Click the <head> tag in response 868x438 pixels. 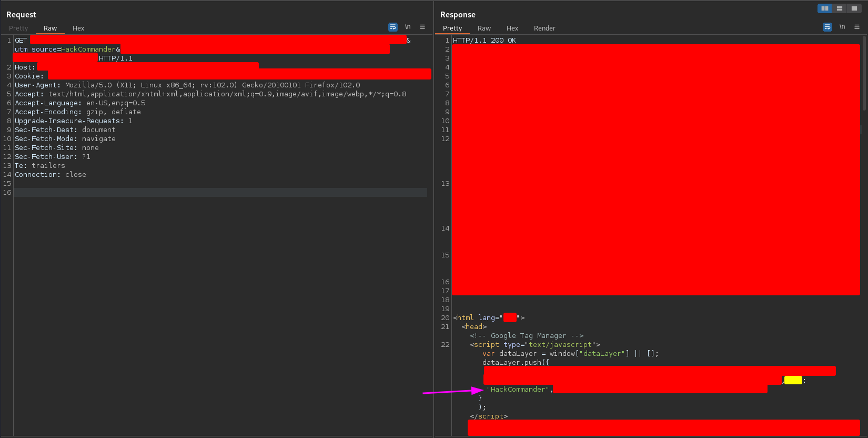(x=474, y=327)
